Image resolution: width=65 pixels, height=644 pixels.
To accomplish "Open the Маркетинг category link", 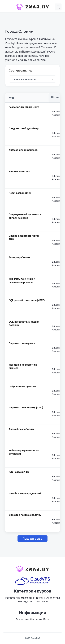I will pyautogui.click(x=28, y=598).
